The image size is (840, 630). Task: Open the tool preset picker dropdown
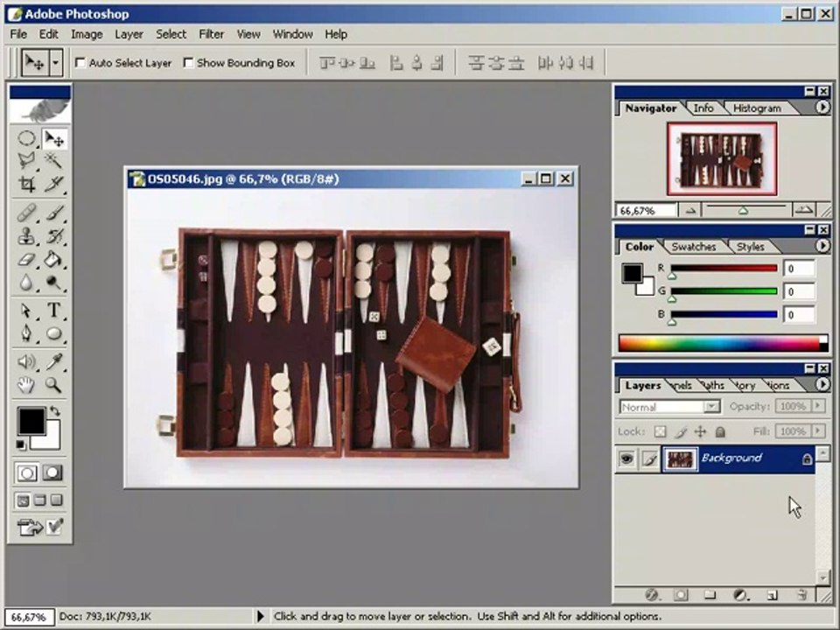[56, 63]
